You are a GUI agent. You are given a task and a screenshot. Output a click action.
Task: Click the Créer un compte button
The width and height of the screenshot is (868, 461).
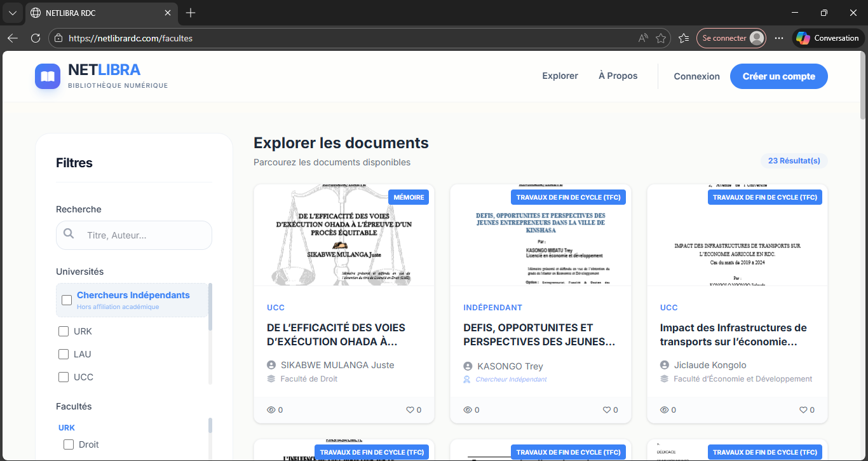(778, 76)
